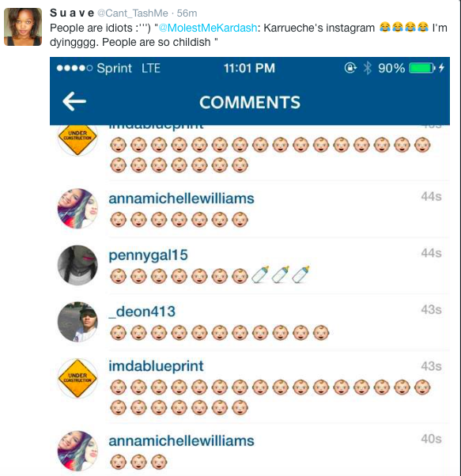Screen dimensions: 461x476
Task: Tap _deon413 profile avatar
Action: [77, 322]
